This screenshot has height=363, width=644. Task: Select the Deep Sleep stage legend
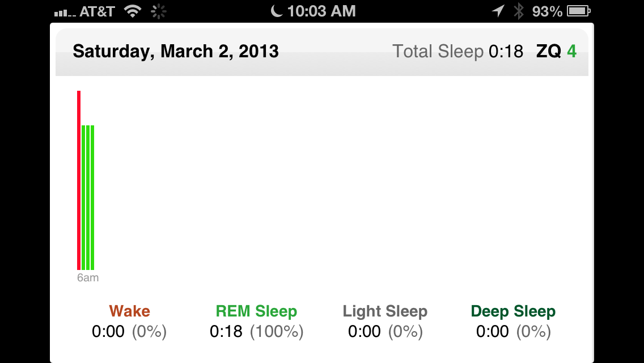point(514,321)
